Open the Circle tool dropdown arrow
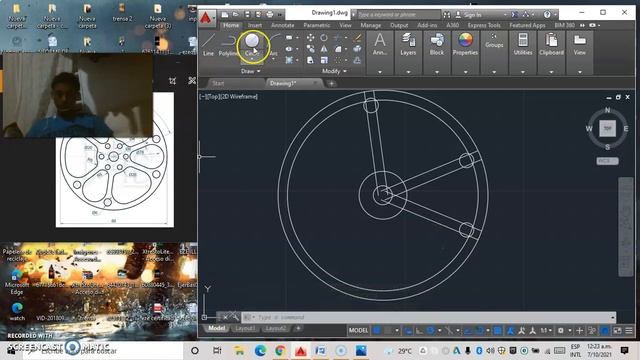This screenshot has width=640, height=360. pyautogui.click(x=252, y=59)
